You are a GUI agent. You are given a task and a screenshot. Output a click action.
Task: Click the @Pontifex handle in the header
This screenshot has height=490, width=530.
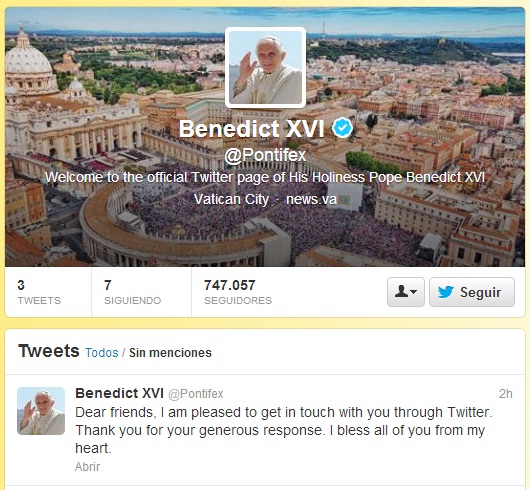tap(265, 155)
